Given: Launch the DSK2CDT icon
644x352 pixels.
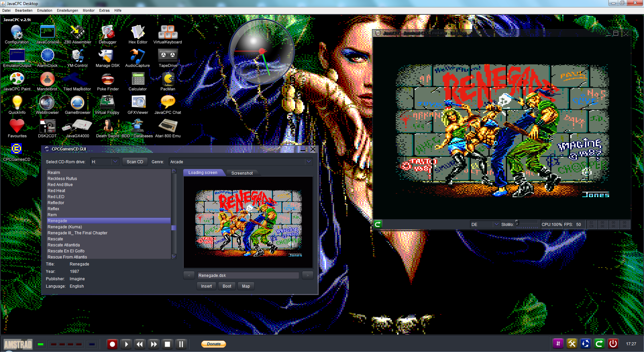Looking at the screenshot, I should point(47,128).
